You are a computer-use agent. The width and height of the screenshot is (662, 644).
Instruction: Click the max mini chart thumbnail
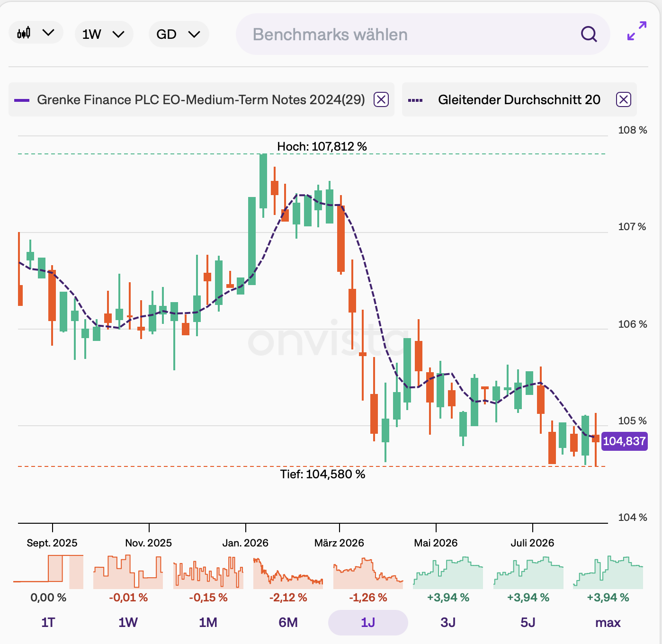[608, 572]
